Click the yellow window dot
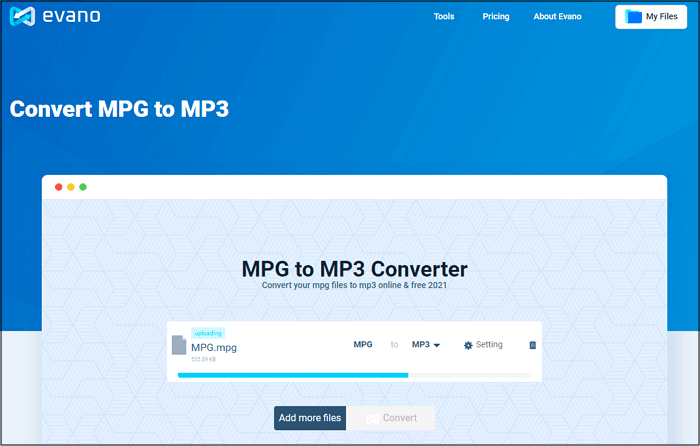The width and height of the screenshot is (700, 446). point(71,187)
